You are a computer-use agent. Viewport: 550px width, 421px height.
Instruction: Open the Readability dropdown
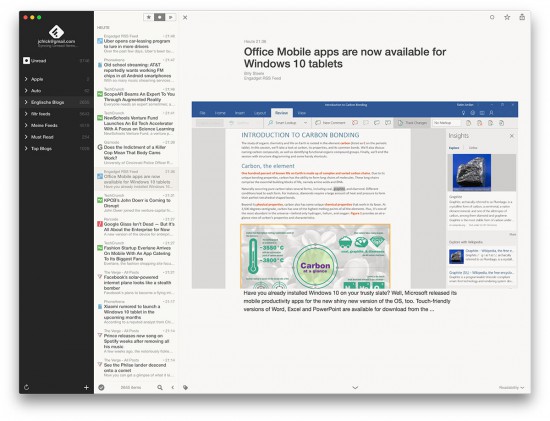[511, 388]
